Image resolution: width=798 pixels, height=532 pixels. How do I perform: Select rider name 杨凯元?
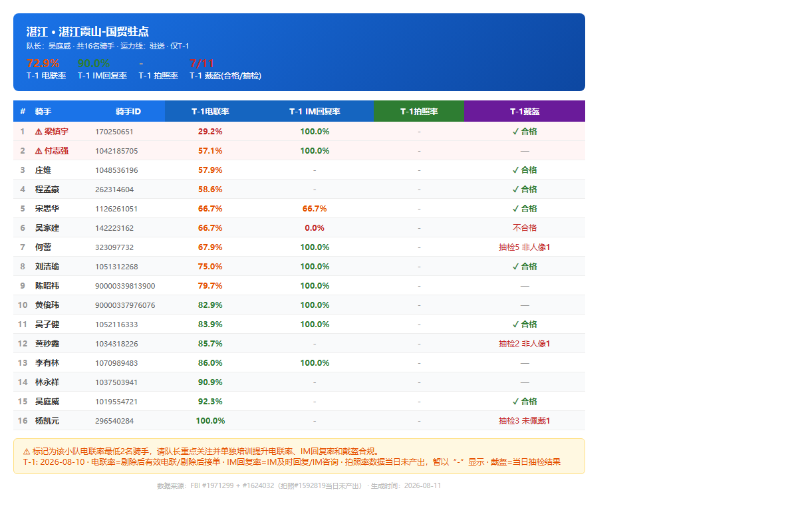[47, 421]
